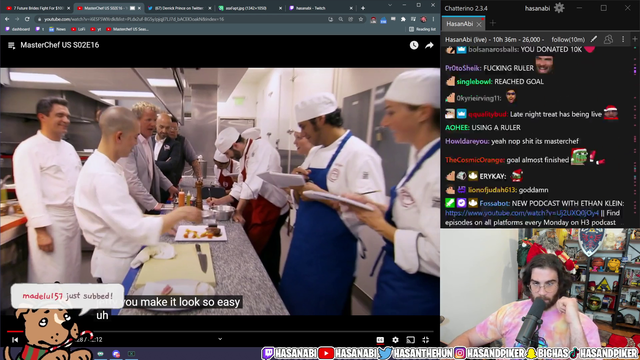Open the Masterchef US Season bookmark
This screenshot has width=640, height=360.
tap(127, 29)
